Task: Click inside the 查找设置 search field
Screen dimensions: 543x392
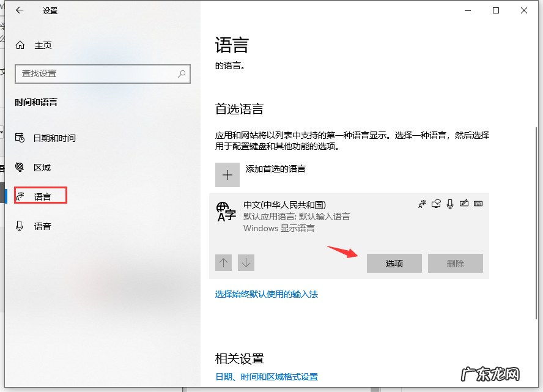Action: [92, 73]
